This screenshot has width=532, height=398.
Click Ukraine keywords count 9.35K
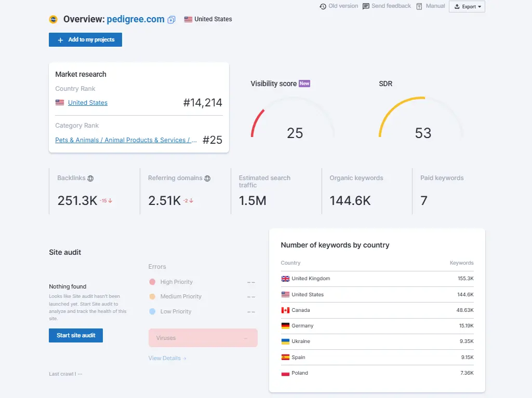[x=467, y=341]
